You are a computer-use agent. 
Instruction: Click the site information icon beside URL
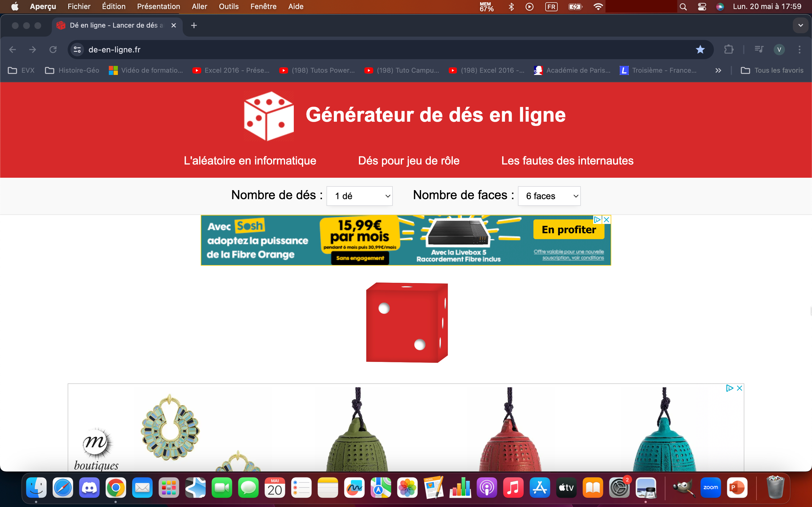point(77,50)
